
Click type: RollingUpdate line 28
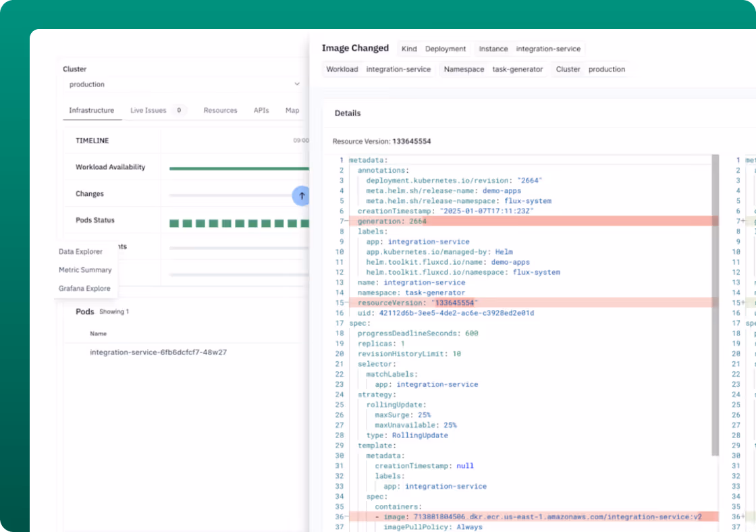(x=408, y=435)
